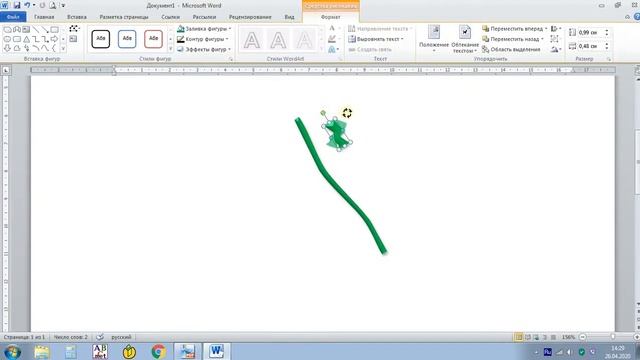Image resolution: width=640 pixels, height=360 pixels.
Task: Pick the oval shape in gallery
Action: tap(8, 39)
